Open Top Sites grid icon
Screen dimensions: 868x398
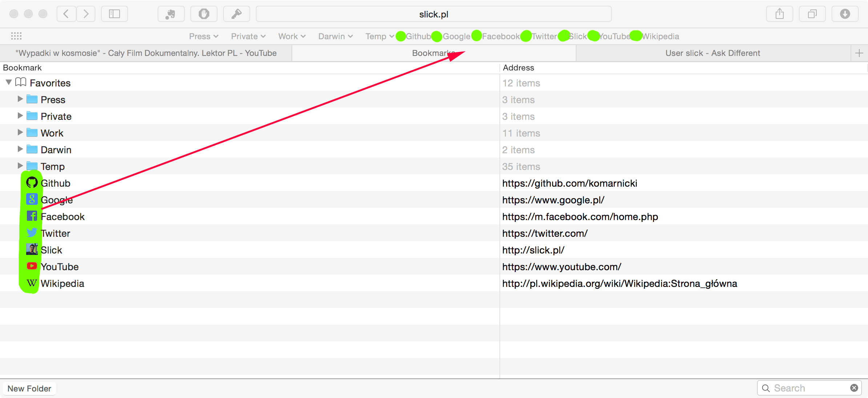[x=16, y=36]
